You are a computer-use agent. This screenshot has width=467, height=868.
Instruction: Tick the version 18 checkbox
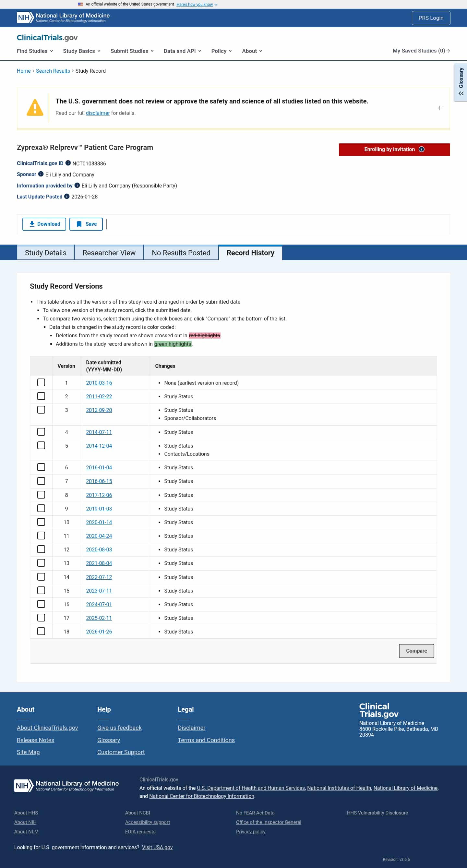pos(41,632)
